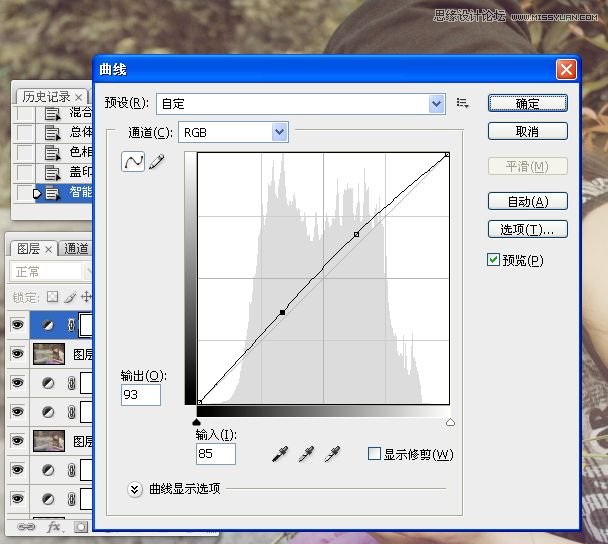Open the 预设 preset dropdown
The height and width of the screenshot is (544, 608).
pyautogui.click(x=436, y=103)
